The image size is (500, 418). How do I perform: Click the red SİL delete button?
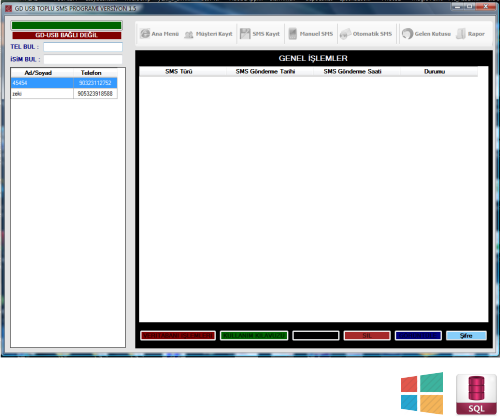tap(367, 336)
